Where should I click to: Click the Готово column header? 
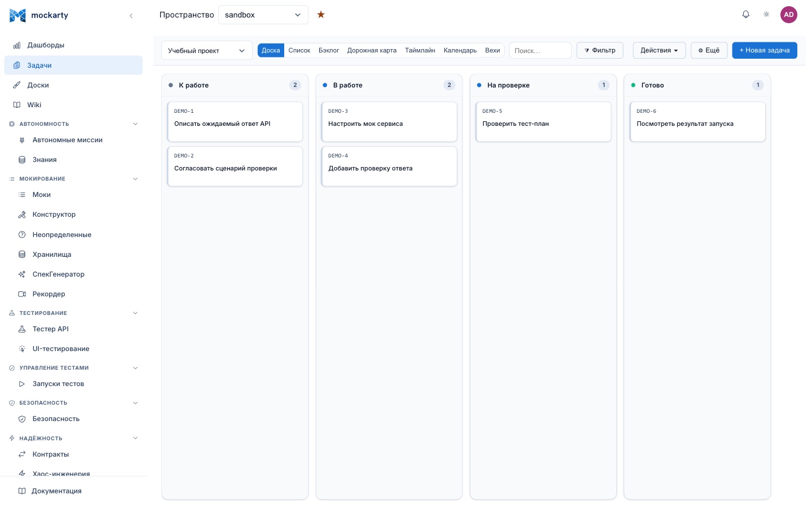point(698,85)
